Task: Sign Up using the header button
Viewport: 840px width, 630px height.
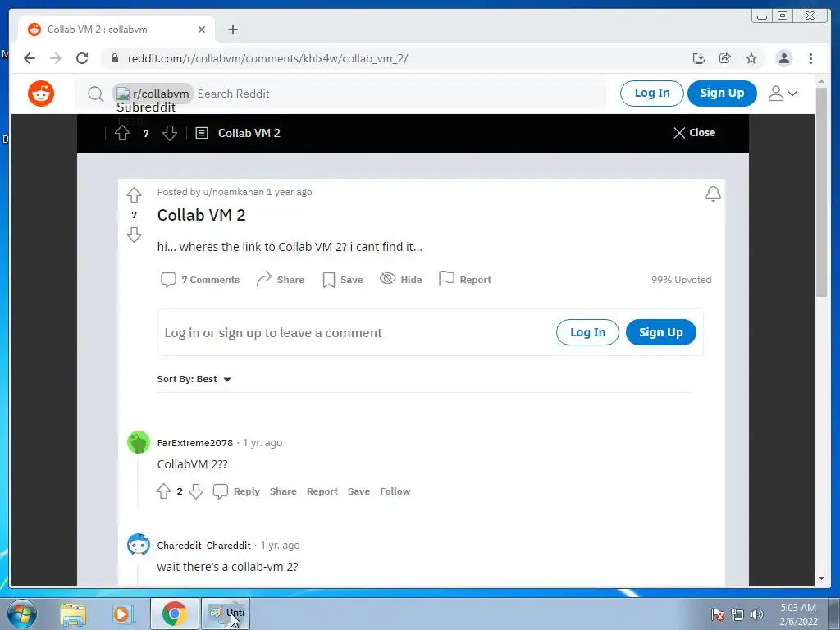Action: tap(722, 94)
